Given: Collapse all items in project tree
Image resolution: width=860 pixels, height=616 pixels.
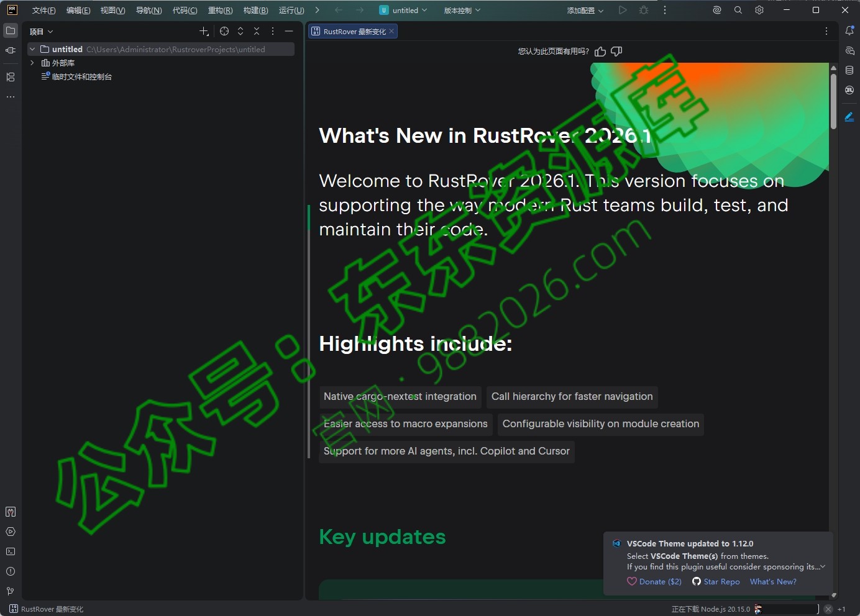Looking at the screenshot, I should pos(257,31).
